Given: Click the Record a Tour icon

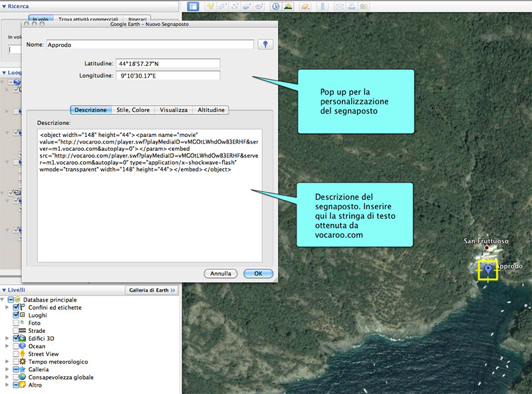Looking at the screenshot, I should pos(259,7).
